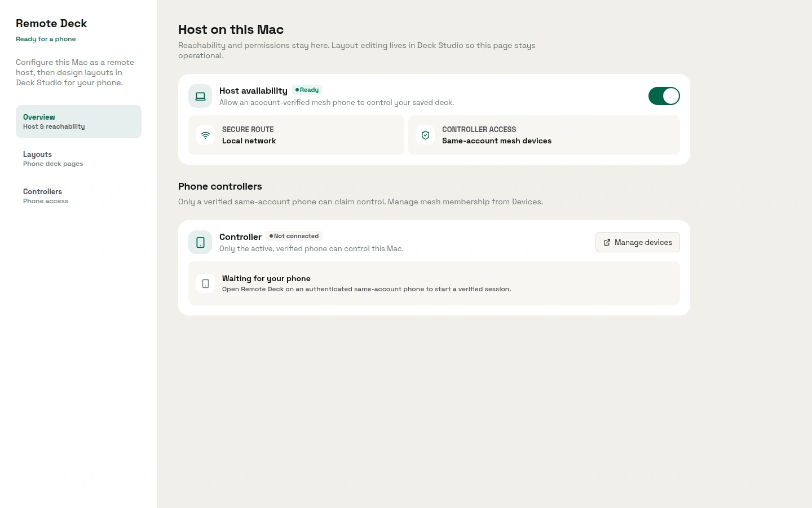Image resolution: width=812 pixels, height=508 pixels.
Task: Click the Ready for a phone status text
Action: tap(46, 39)
